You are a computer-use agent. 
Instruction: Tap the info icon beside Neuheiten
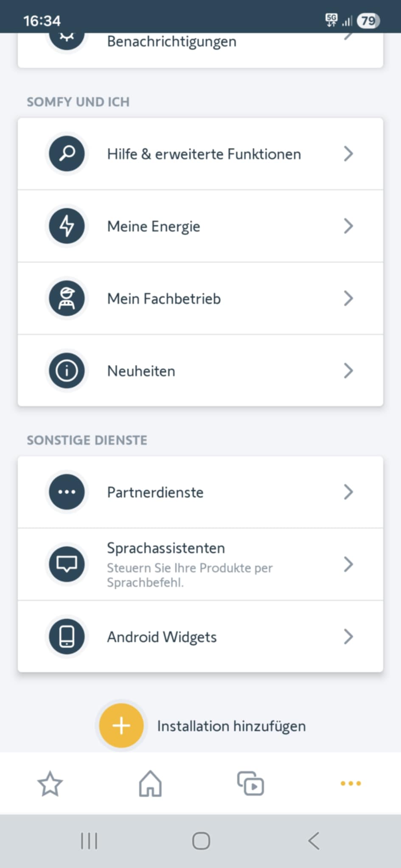pyautogui.click(x=67, y=371)
